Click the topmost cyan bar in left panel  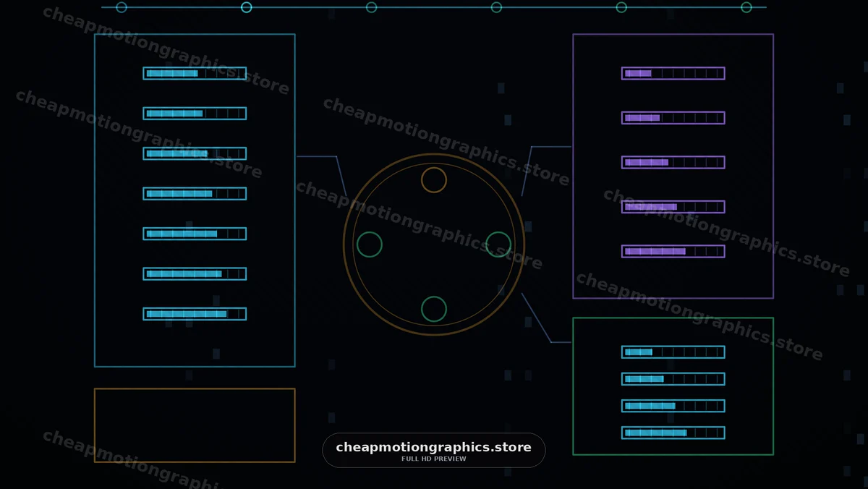point(195,73)
